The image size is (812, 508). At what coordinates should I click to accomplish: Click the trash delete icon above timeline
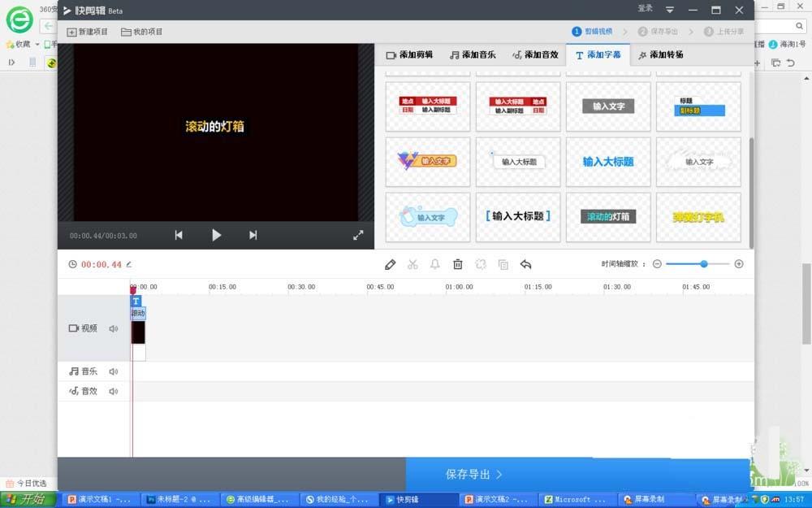coord(457,264)
